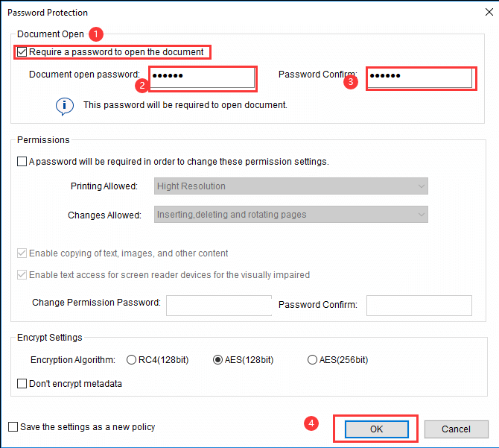
Task: Toggle text access for screen reader devices
Action: point(22,274)
